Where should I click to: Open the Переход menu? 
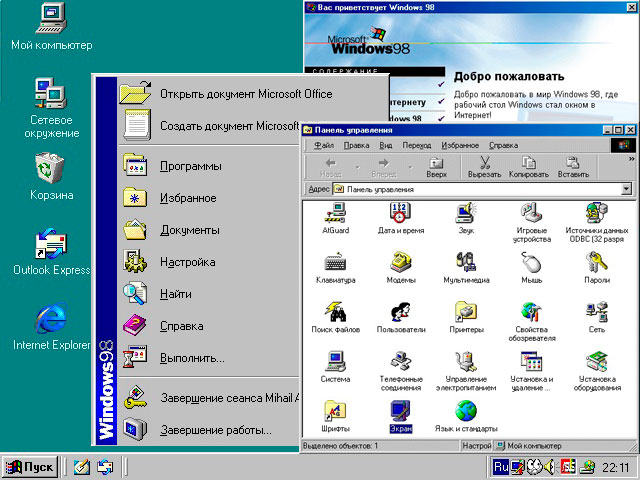417,145
